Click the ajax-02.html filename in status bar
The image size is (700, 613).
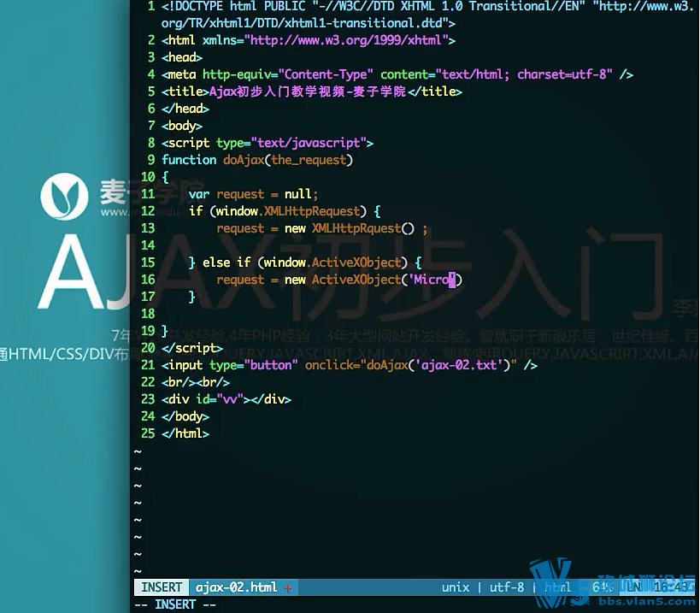pyautogui.click(x=236, y=587)
